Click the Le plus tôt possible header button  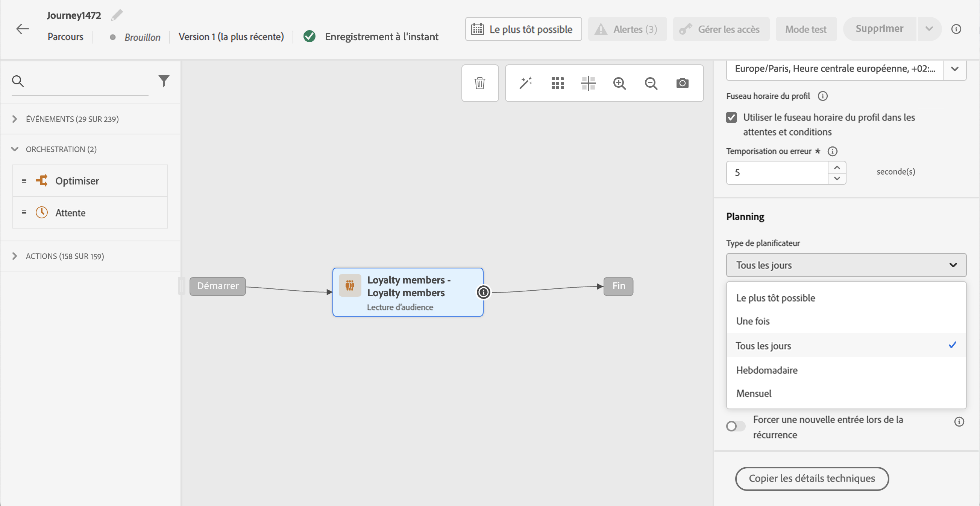[523, 29]
